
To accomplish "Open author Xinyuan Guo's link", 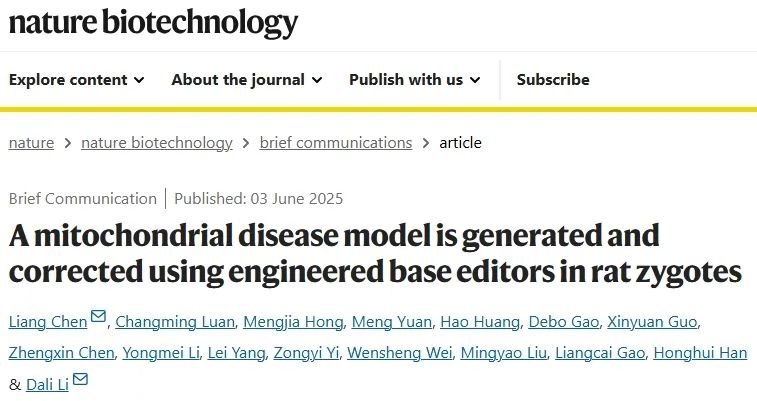I will pos(652,322).
